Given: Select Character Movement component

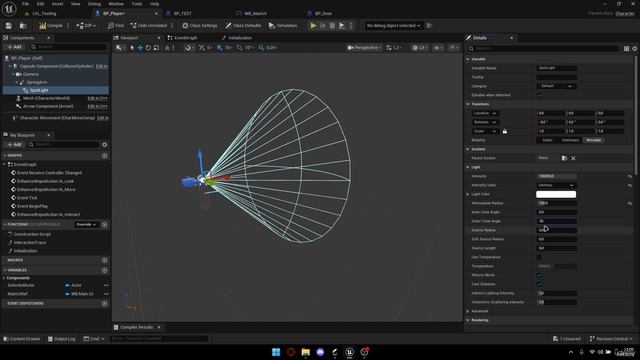Looking at the screenshot, I should pyautogui.click(x=57, y=118).
